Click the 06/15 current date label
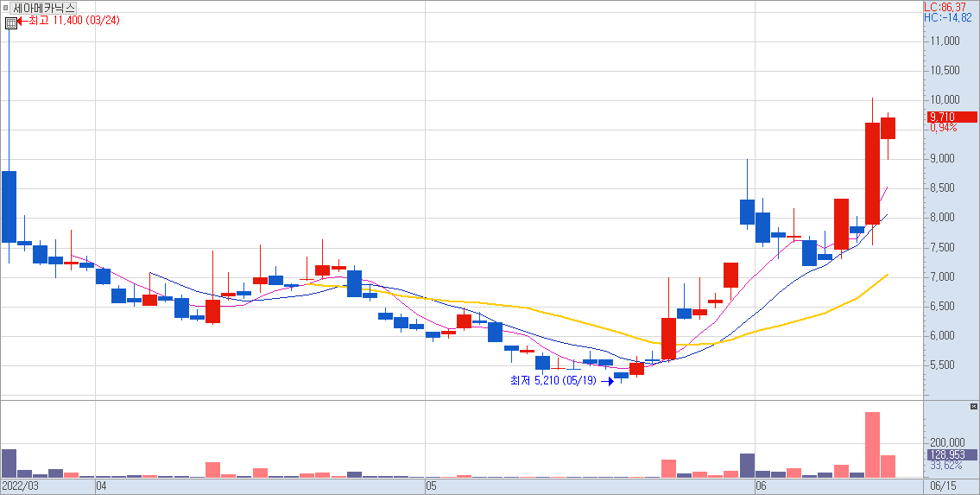The image size is (980, 495). pos(943,485)
